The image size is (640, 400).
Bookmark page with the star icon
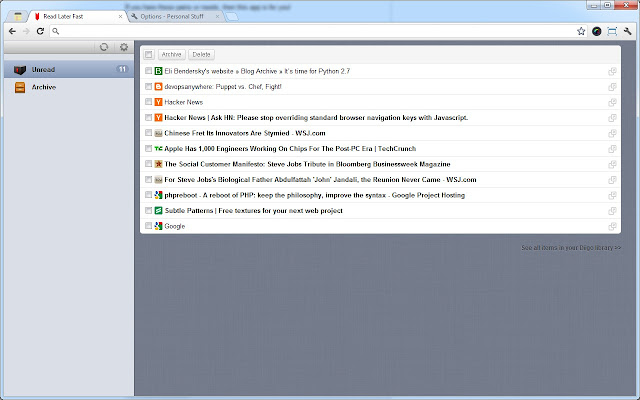pyautogui.click(x=581, y=31)
